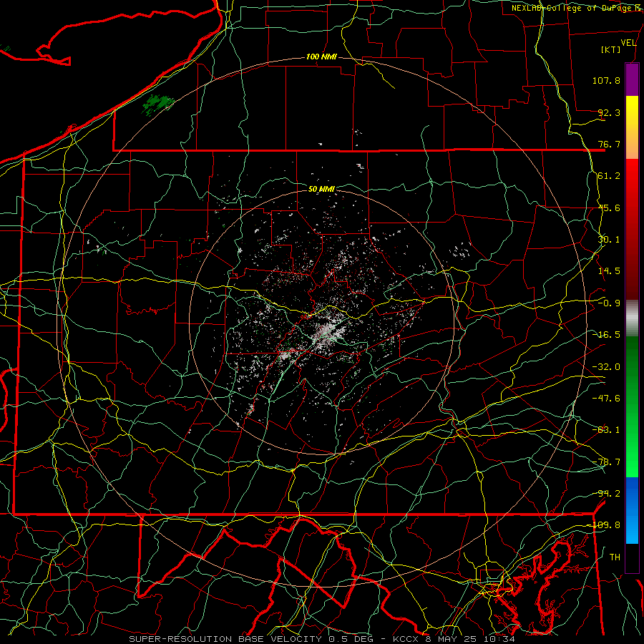Click the blue segment of the color bar
Screen dimensions: 644x644
(x=632, y=510)
